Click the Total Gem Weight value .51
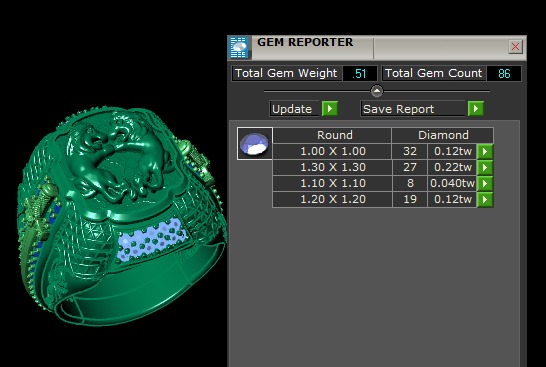Screen dimensions: 546x367 (360, 73)
